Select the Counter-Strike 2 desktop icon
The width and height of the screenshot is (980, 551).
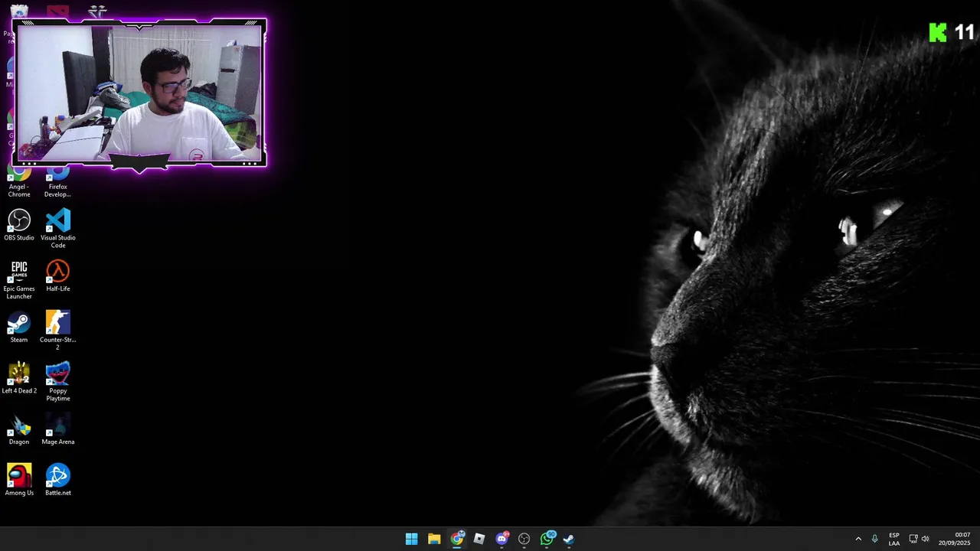click(x=57, y=331)
